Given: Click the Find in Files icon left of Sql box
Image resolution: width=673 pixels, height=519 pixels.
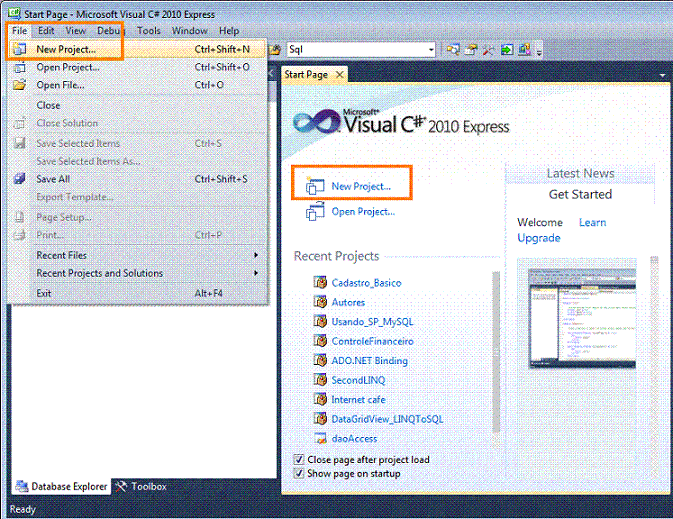Looking at the screenshot, I should (275, 50).
